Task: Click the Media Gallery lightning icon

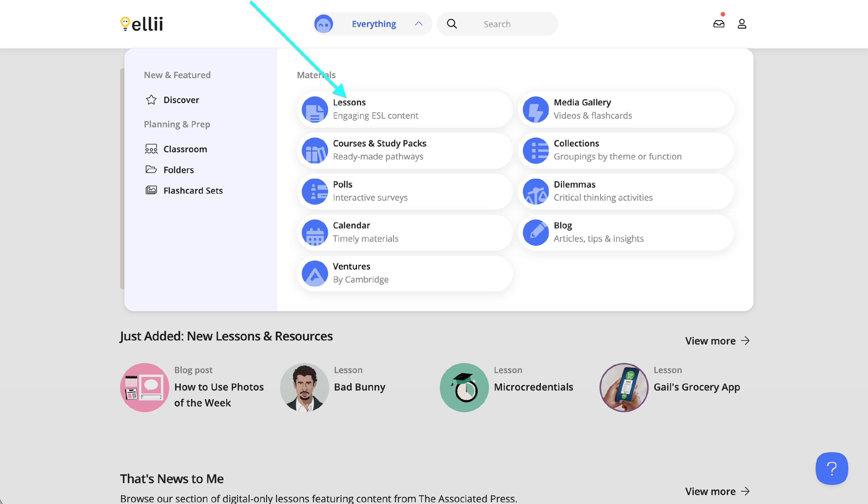Action: click(535, 110)
